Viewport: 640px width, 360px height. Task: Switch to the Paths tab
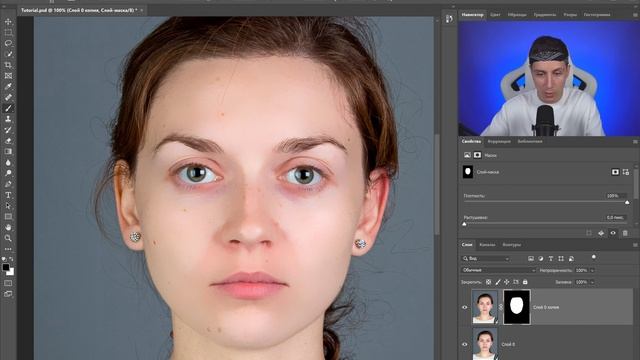511,245
